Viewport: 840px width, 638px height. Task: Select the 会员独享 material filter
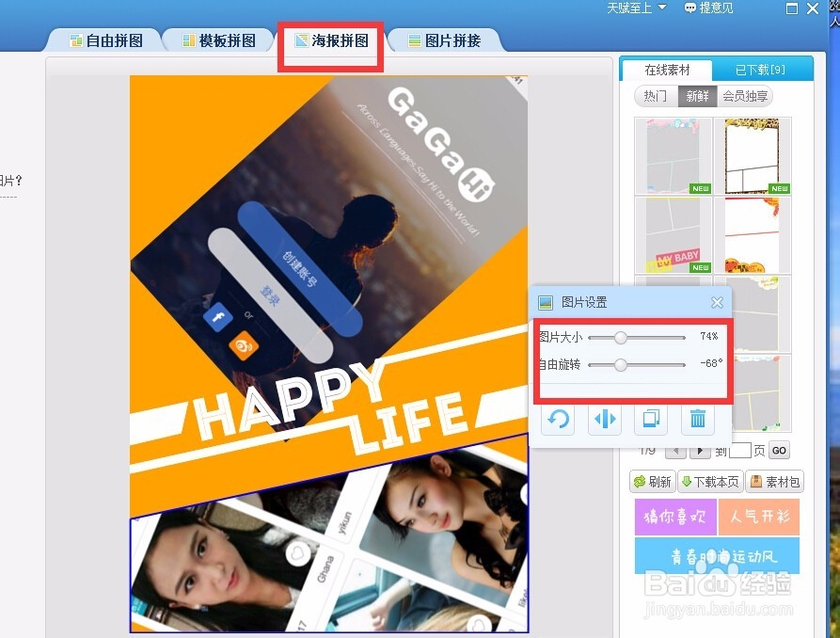[746, 95]
